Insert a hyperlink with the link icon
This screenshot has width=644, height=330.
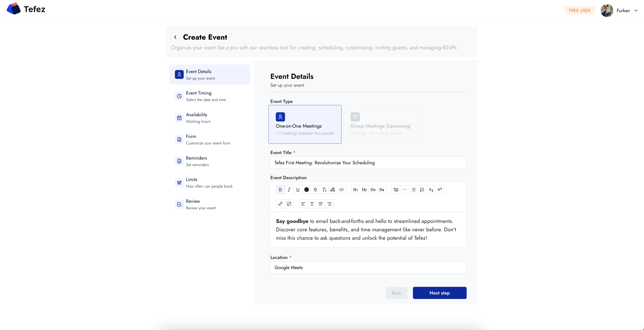click(280, 204)
